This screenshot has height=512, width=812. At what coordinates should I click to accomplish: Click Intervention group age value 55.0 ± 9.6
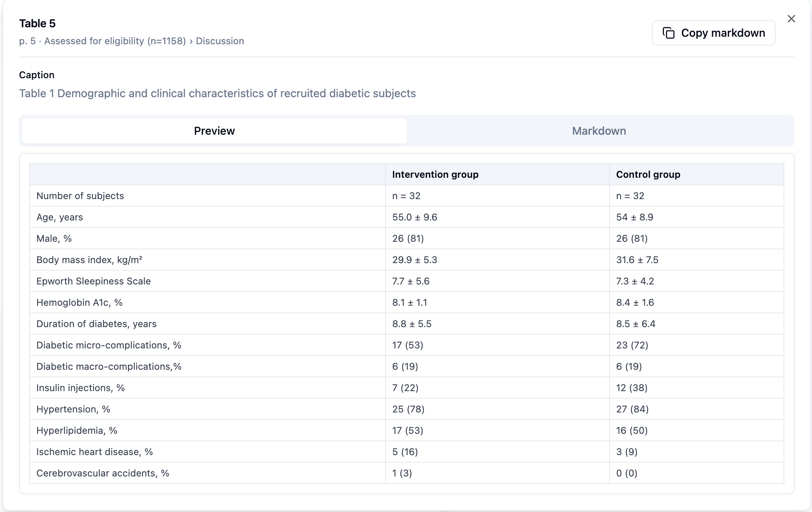tap(414, 217)
